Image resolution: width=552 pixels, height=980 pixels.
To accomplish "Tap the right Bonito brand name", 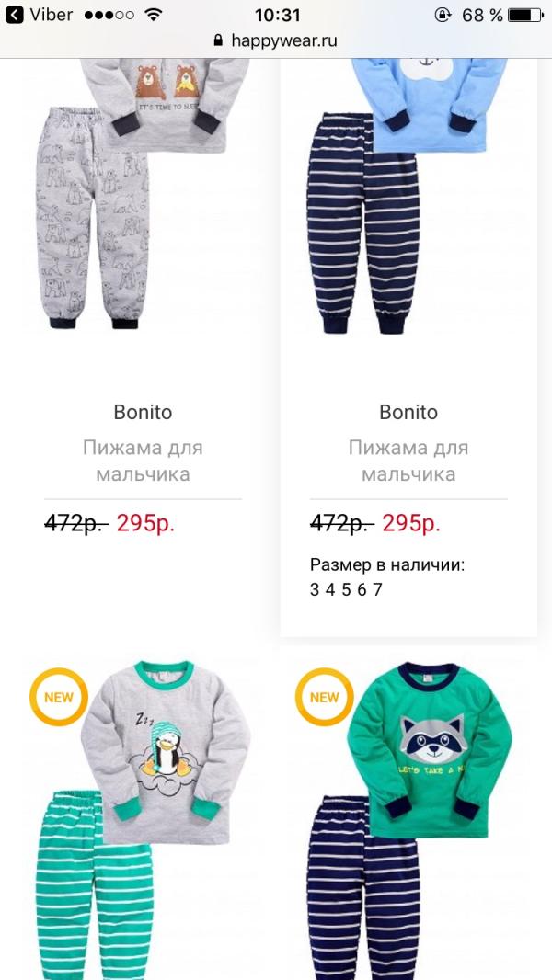I will (x=408, y=412).
